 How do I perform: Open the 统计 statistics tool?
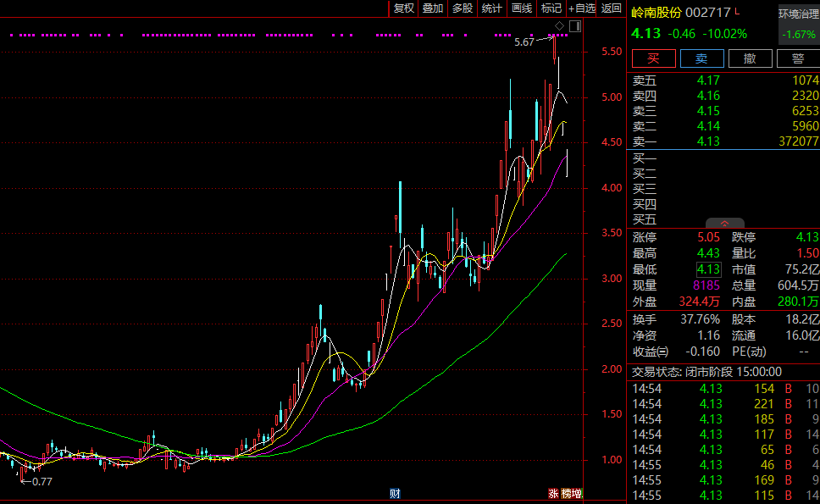491,8
